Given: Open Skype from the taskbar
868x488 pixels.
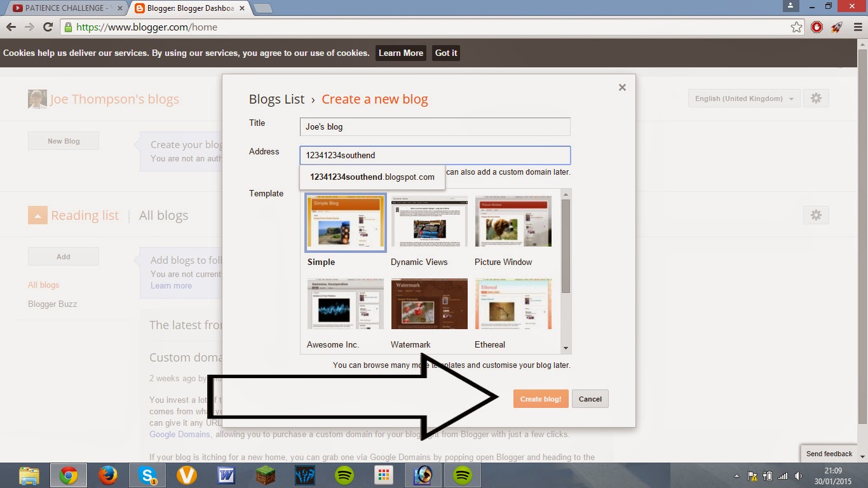Looking at the screenshot, I should coord(147,475).
